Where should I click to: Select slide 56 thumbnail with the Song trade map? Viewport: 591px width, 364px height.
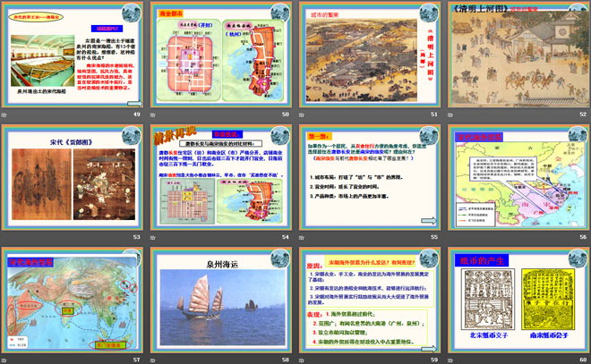(518, 178)
